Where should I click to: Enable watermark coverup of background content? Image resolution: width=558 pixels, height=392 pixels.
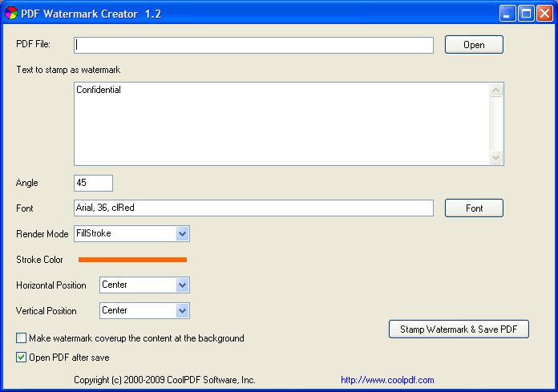tap(22, 338)
